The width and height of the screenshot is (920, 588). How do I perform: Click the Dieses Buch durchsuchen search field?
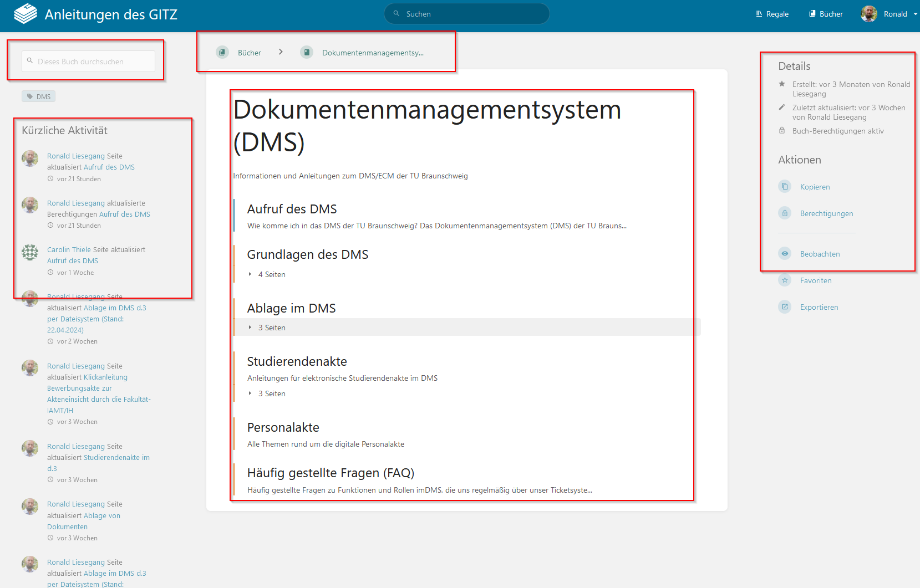[x=88, y=61]
